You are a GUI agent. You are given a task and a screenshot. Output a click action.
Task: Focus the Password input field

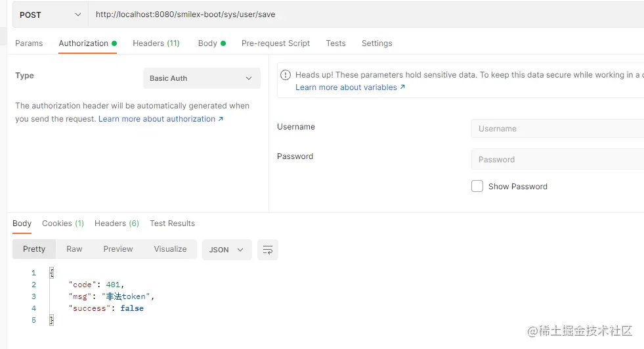(x=557, y=160)
